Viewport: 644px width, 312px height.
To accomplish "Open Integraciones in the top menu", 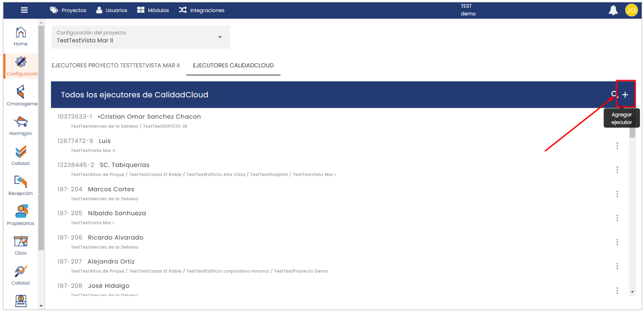I will tap(201, 10).
